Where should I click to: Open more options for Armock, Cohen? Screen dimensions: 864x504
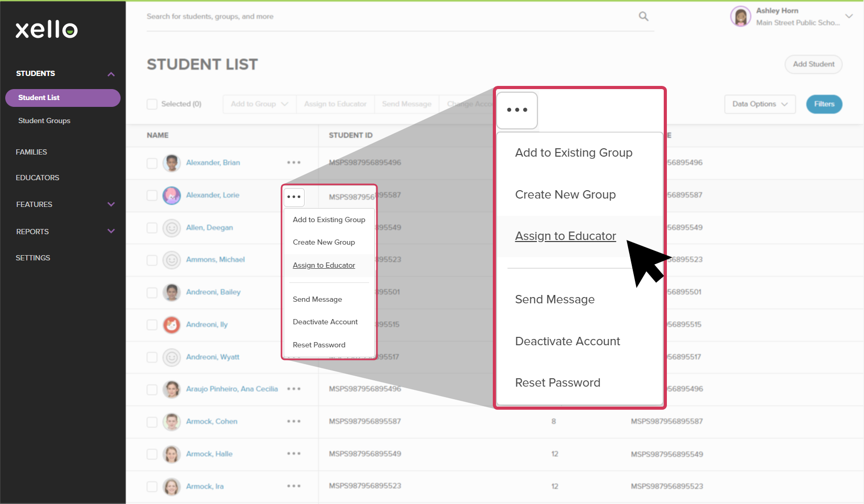pos(294,421)
